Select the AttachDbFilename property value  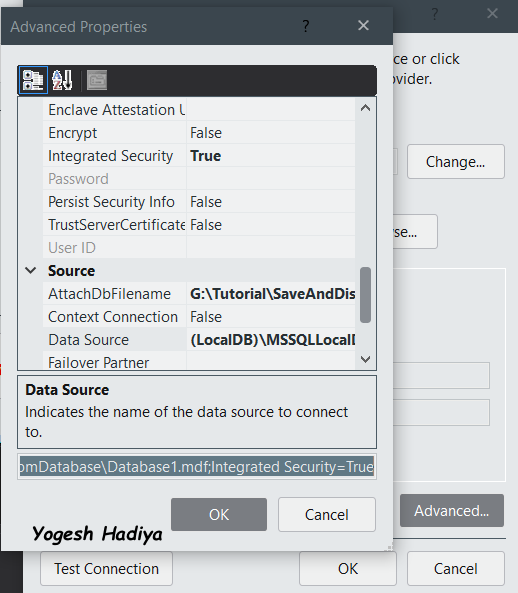click(270, 293)
